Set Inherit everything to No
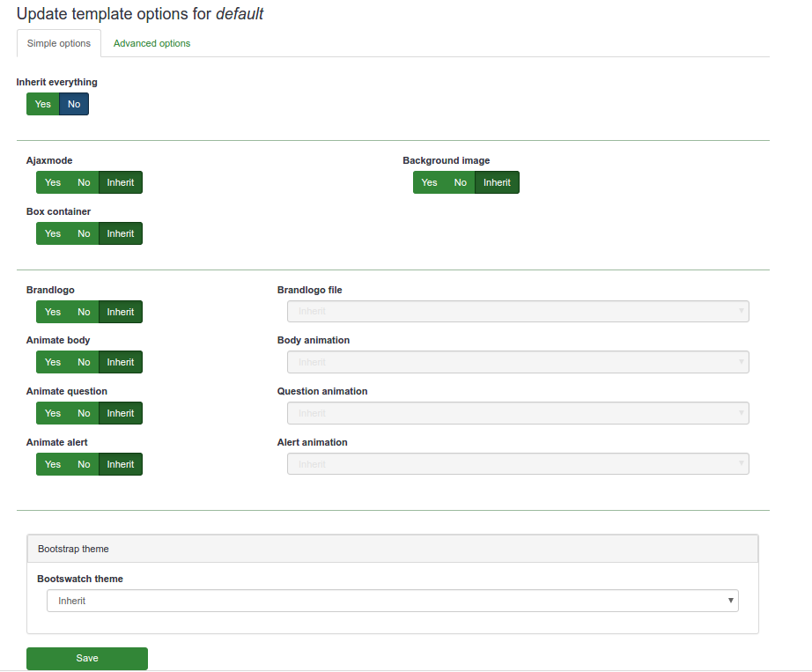 tap(74, 104)
